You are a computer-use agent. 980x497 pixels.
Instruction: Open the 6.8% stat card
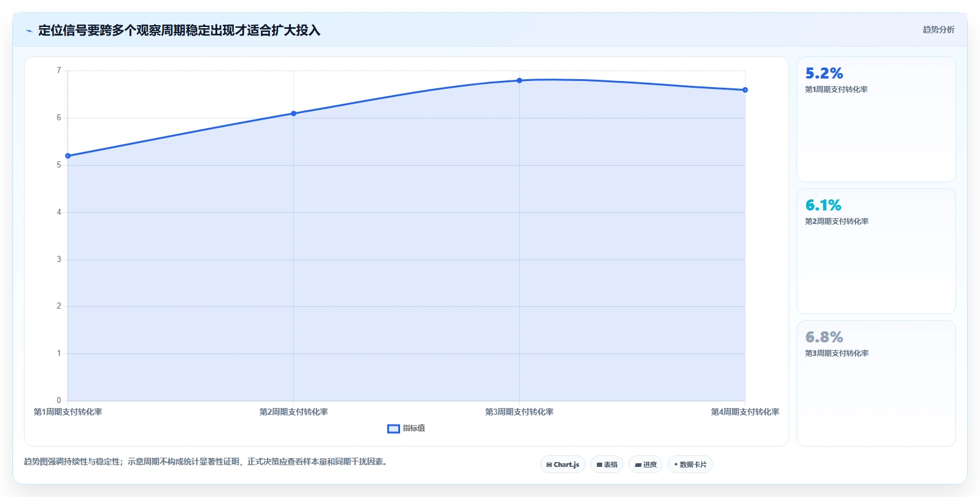(876, 383)
